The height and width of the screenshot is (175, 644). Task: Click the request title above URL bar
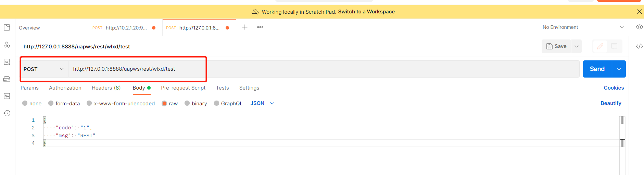click(77, 47)
